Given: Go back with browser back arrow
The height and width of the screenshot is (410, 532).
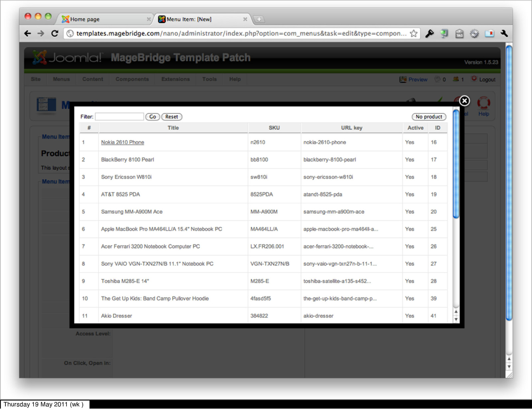Looking at the screenshot, I should (28, 33).
